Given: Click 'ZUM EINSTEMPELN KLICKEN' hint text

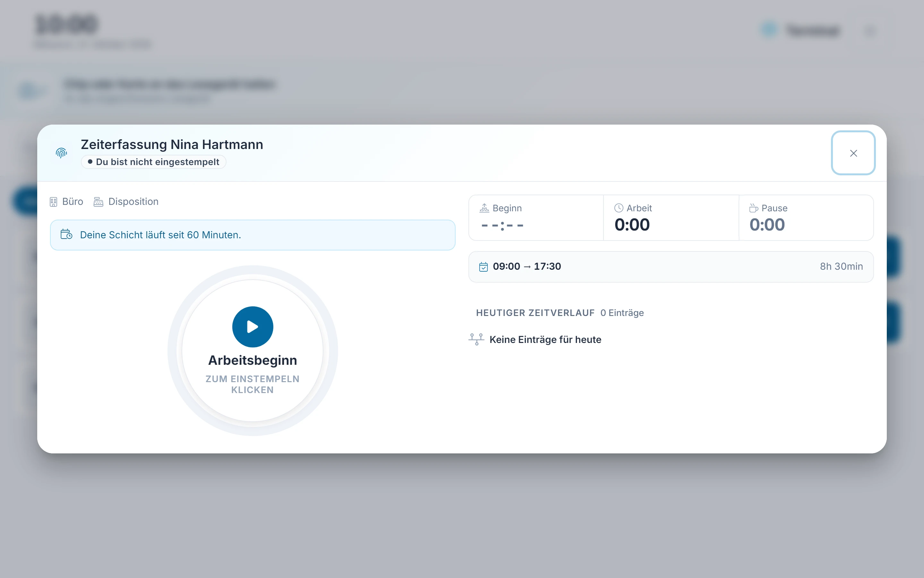Looking at the screenshot, I should 252,384.
